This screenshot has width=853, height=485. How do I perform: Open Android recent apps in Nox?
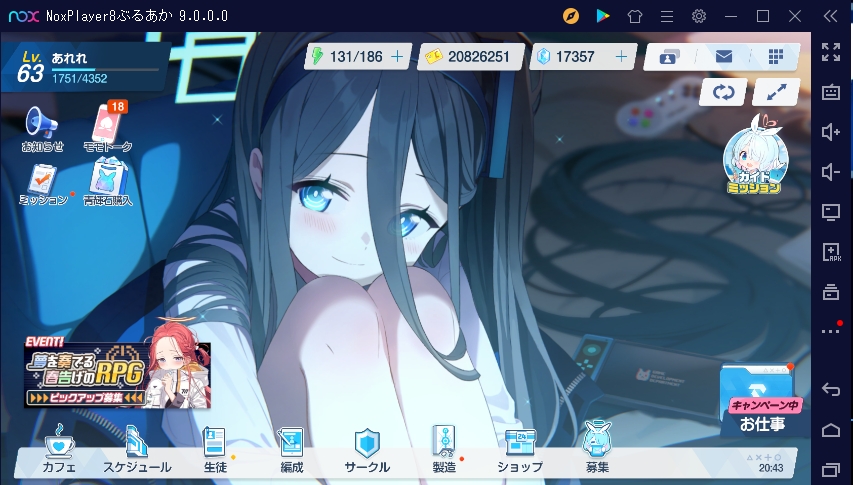(831, 469)
